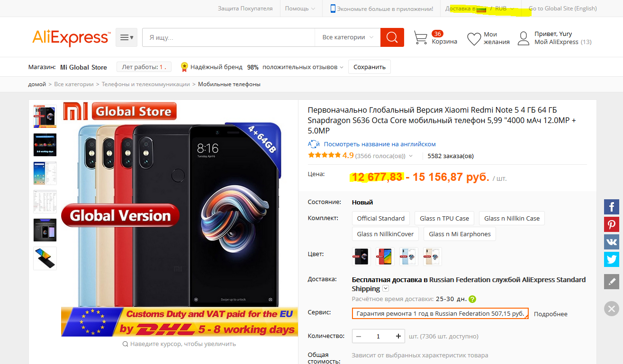Click the green delivery time help icon
The width and height of the screenshot is (623, 364).
(472, 299)
